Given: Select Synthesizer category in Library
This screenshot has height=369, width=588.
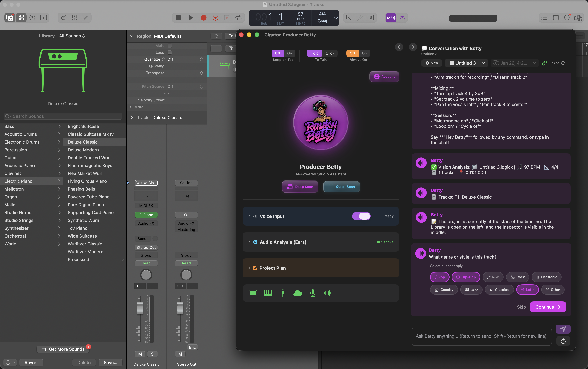Looking at the screenshot, I should pyautogui.click(x=31, y=228).
